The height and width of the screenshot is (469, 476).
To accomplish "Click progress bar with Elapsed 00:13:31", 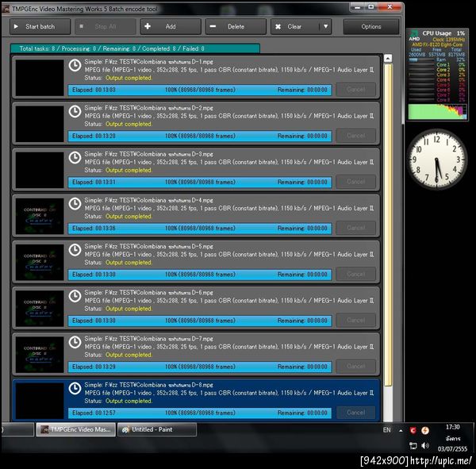I will tap(200, 183).
